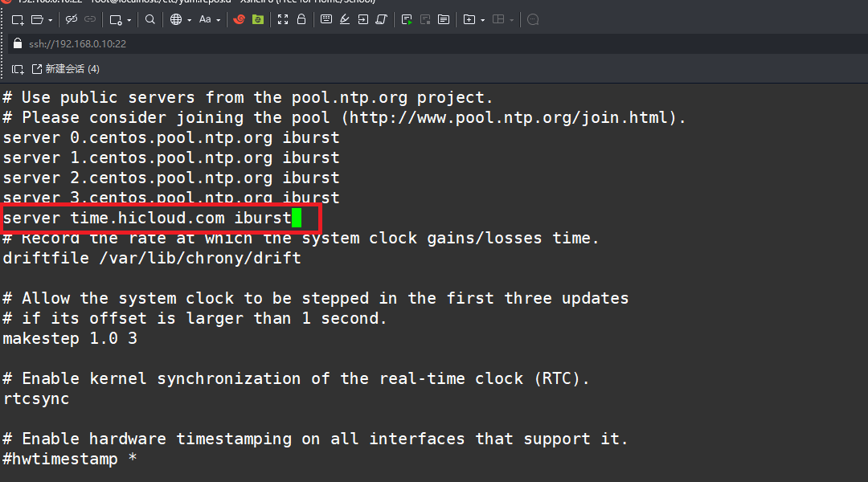The height and width of the screenshot is (482, 868).
Task: Click the '# Enable hardware timestamping' comment
Action: point(316,439)
